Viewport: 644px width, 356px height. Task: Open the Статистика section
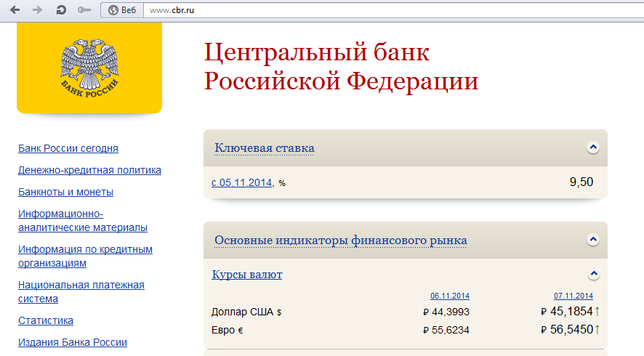(46, 320)
